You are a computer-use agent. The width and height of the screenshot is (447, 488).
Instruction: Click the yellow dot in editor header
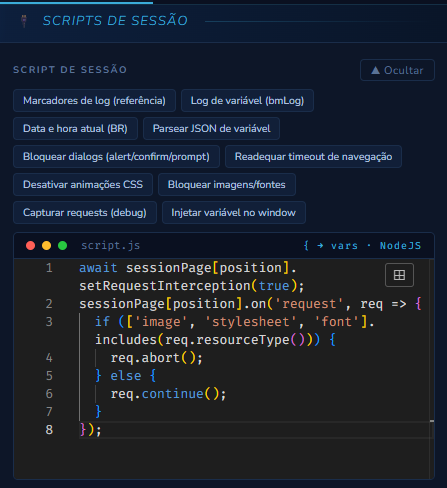[47, 246]
